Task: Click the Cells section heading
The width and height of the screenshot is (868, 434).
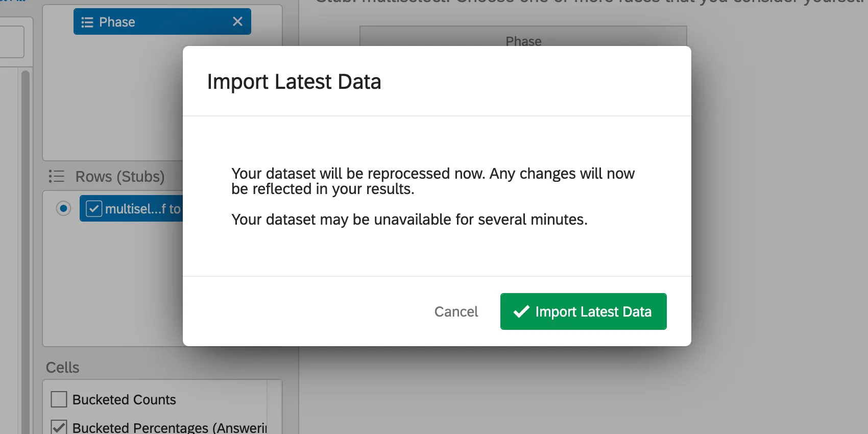Action: point(62,368)
